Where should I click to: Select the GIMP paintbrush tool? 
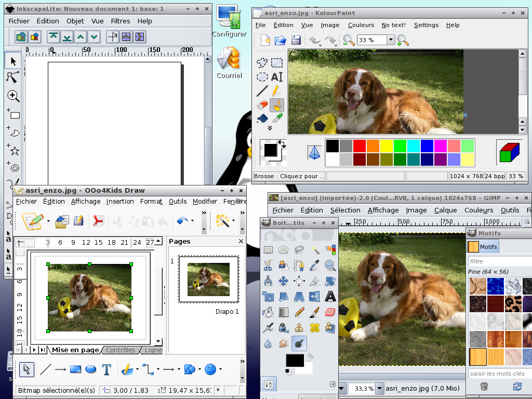click(x=315, y=312)
